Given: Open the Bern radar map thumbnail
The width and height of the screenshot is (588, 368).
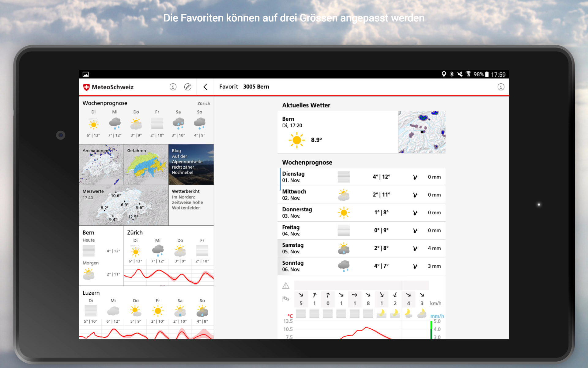Looking at the screenshot, I should (422, 132).
